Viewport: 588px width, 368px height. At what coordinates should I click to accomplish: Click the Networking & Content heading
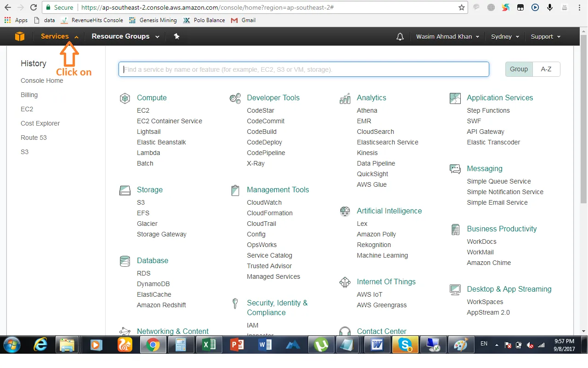tap(173, 331)
